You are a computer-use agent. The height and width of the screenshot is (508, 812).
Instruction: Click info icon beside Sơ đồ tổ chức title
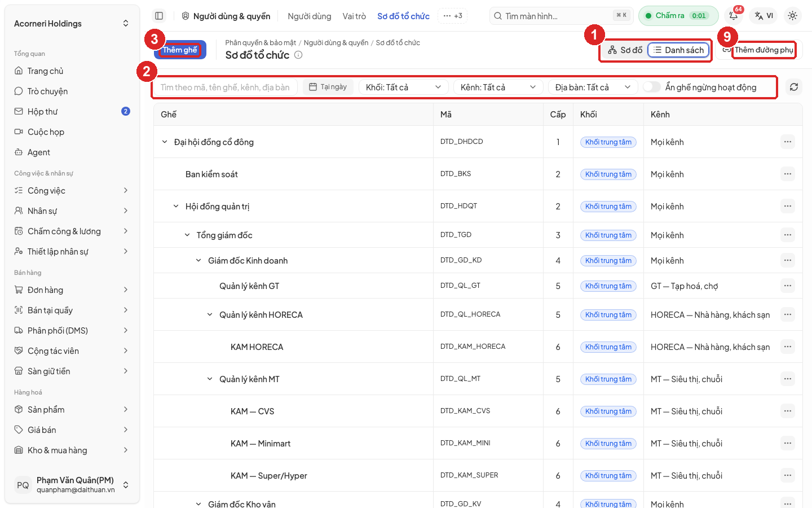click(x=298, y=55)
